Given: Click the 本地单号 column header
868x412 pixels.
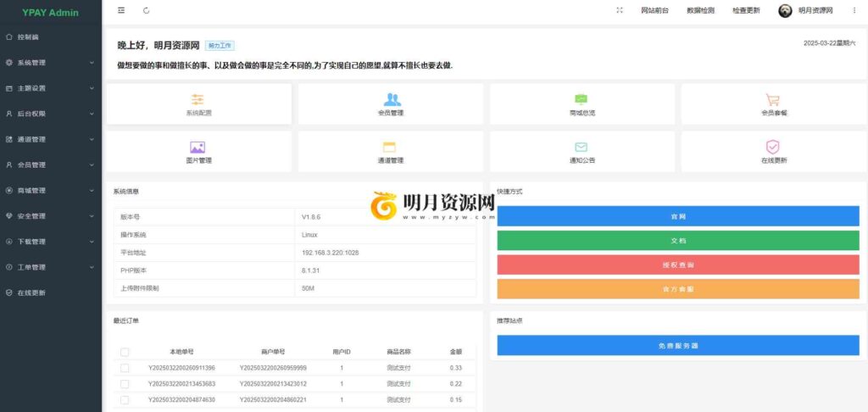Looking at the screenshot, I should (181, 352).
